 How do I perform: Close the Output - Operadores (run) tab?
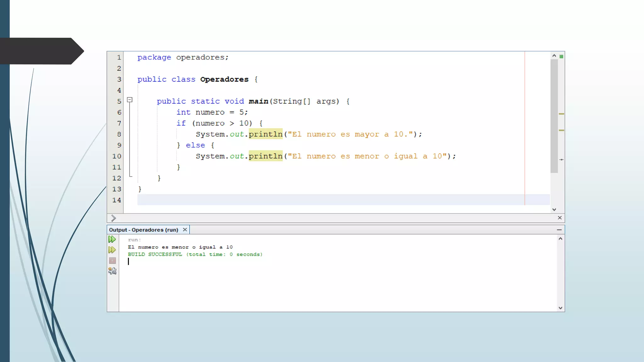coord(185,230)
